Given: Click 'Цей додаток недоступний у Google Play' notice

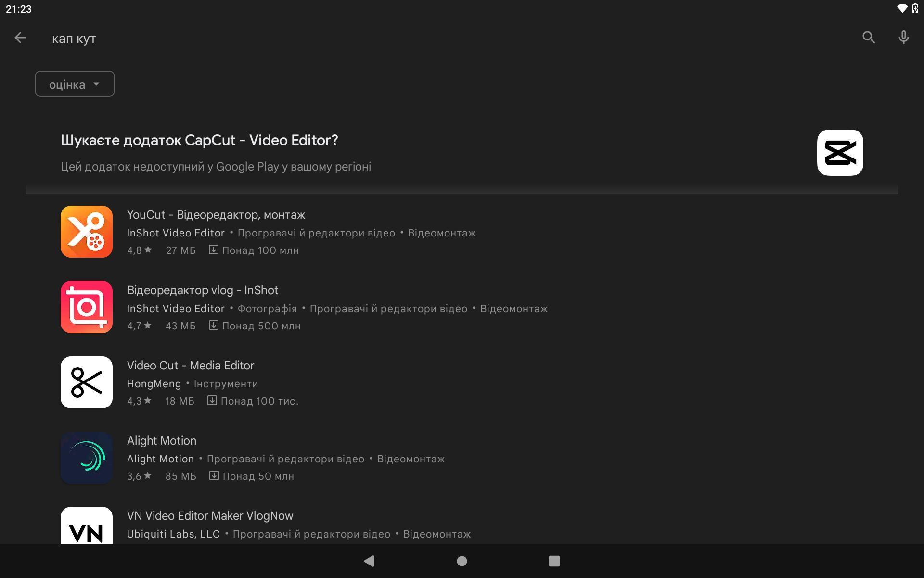Looking at the screenshot, I should point(216,167).
